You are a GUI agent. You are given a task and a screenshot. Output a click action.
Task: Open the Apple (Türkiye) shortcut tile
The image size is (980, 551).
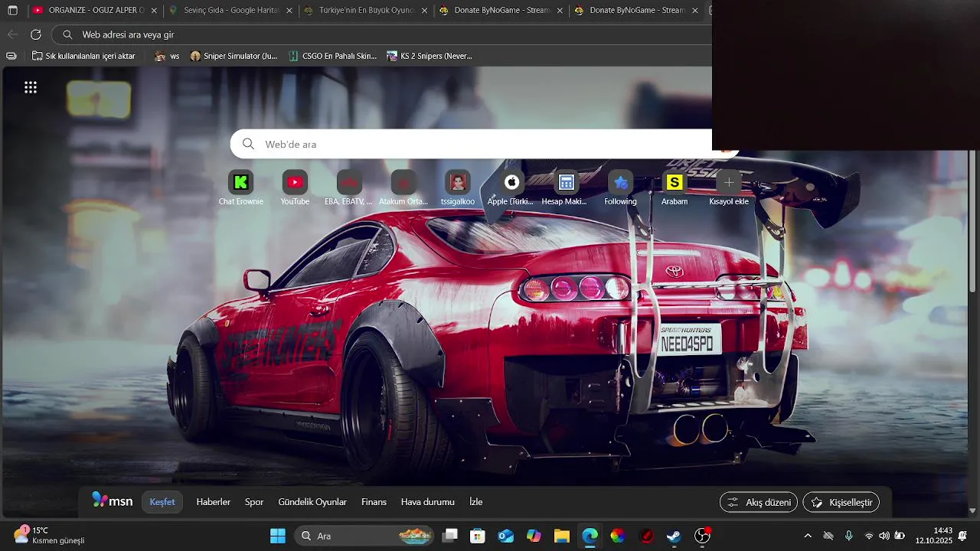pos(511,188)
